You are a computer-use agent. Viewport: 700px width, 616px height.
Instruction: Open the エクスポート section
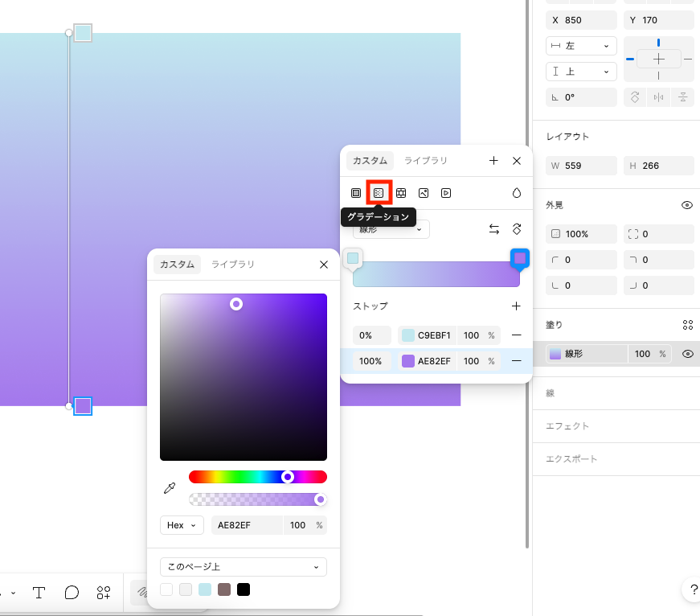pos(571,459)
